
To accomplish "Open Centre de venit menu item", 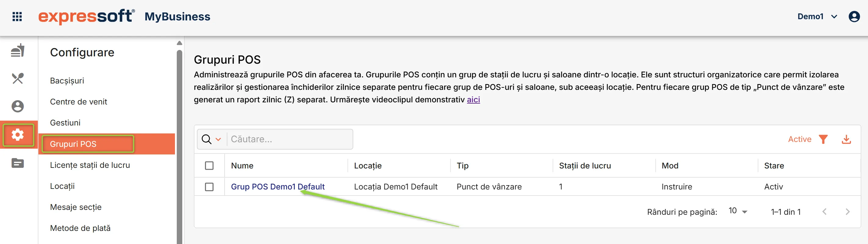I will [x=79, y=102].
